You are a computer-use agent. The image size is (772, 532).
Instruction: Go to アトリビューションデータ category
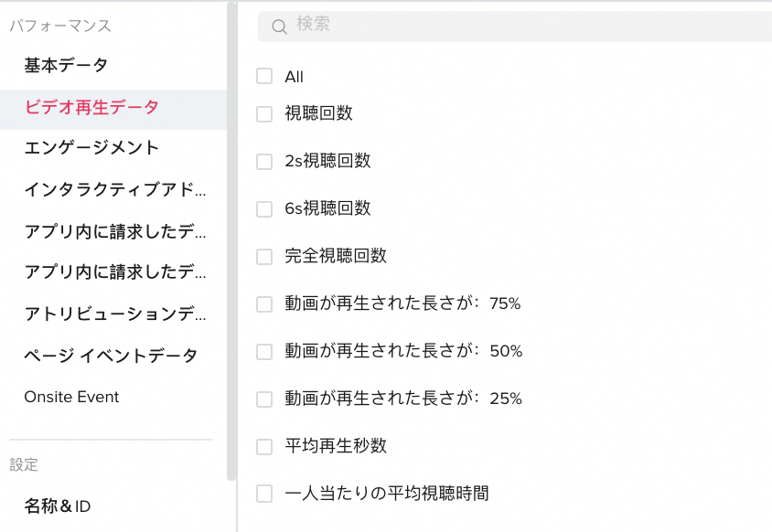[115, 314]
